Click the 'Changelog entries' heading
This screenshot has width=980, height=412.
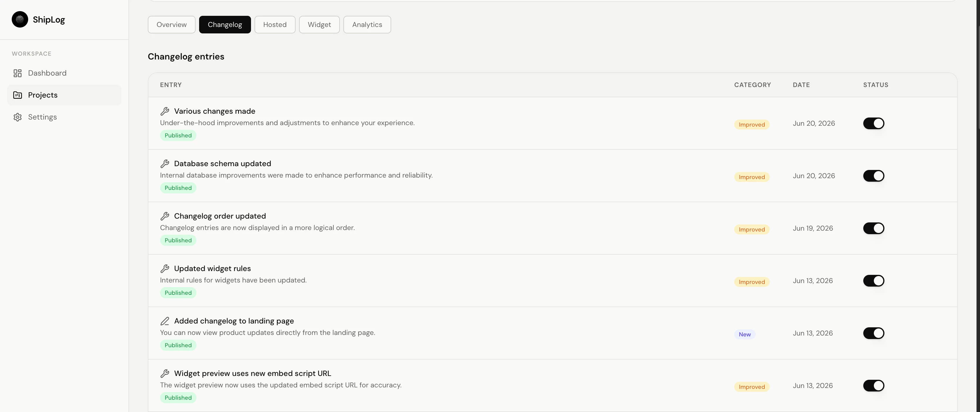pyautogui.click(x=186, y=57)
